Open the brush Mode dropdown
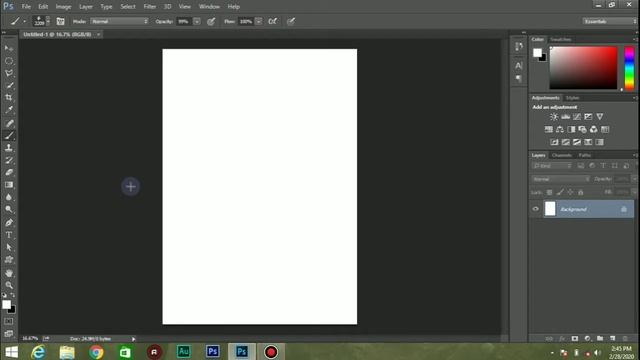 pyautogui.click(x=119, y=21)
